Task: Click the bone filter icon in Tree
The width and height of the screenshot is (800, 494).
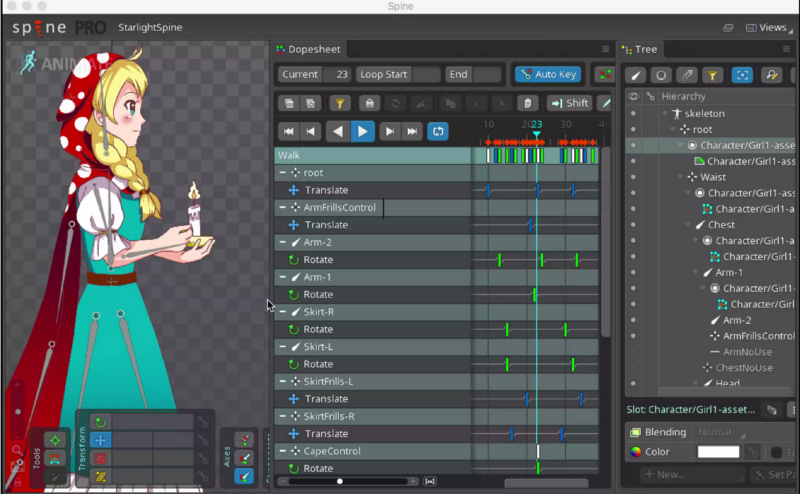Action: pos(636,76)
